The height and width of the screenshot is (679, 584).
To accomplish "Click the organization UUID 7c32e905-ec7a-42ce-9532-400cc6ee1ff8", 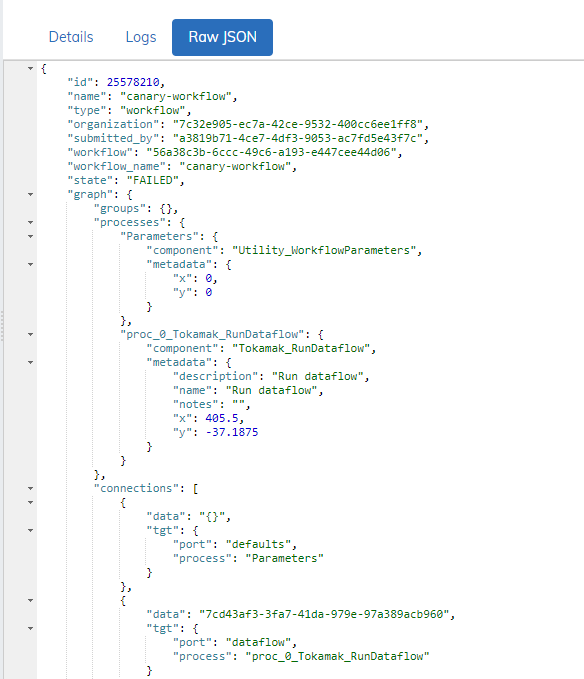I will [x=298, y=124].
